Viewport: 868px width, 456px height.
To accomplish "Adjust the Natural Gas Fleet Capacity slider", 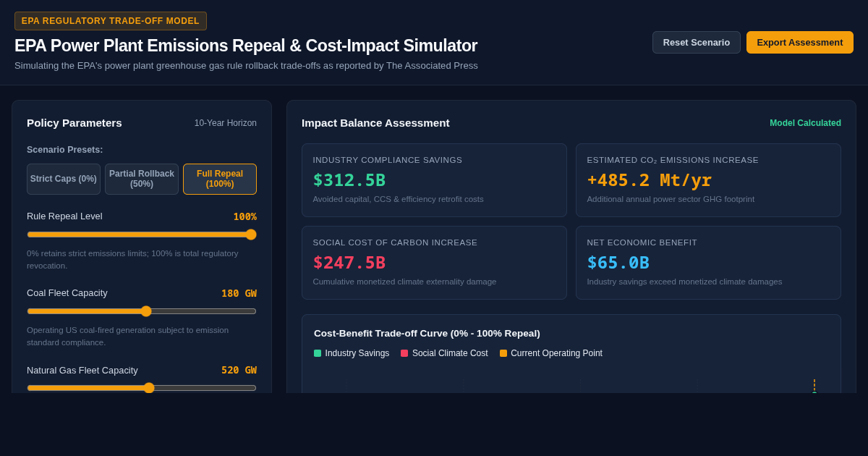I will point(142,388).
